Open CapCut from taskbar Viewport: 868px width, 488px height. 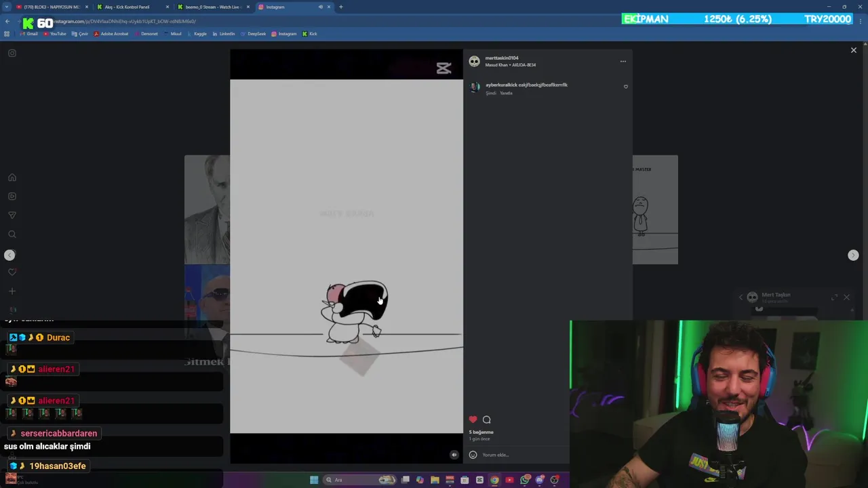point(479,480)
